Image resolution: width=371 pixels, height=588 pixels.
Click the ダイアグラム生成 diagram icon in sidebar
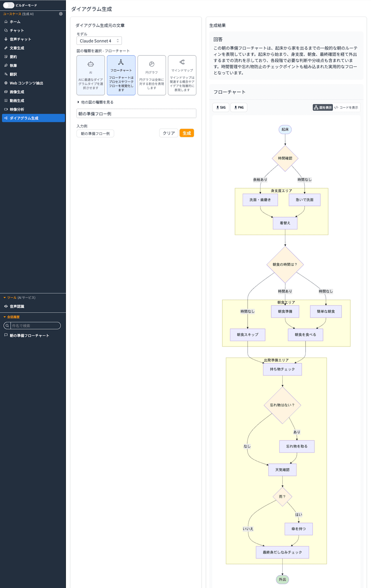click(x=6, y=118)
